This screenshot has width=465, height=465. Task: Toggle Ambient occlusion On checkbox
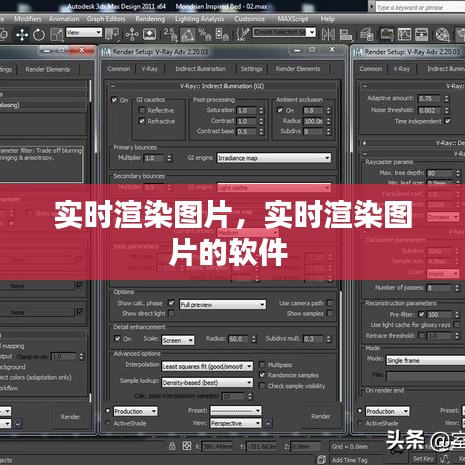click(x=280, y=110)
